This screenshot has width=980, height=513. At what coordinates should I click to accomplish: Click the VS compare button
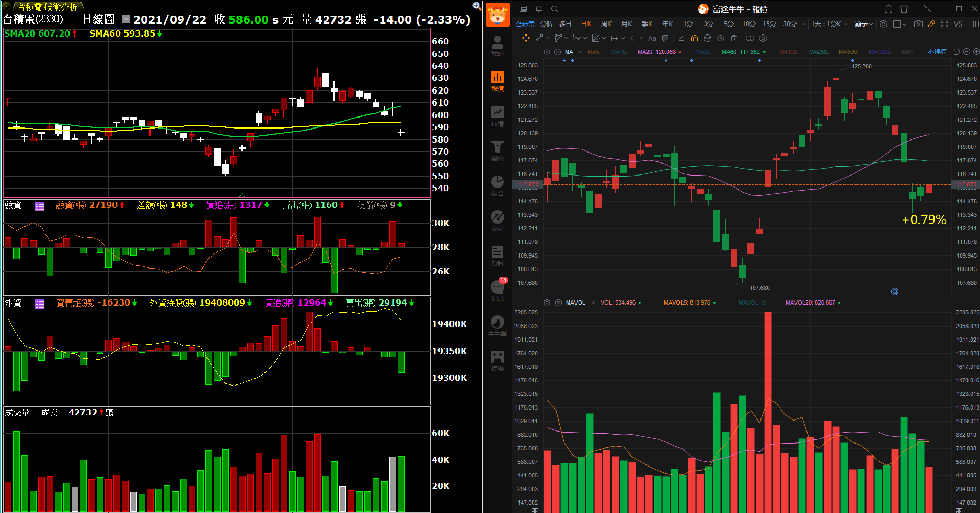958,24
